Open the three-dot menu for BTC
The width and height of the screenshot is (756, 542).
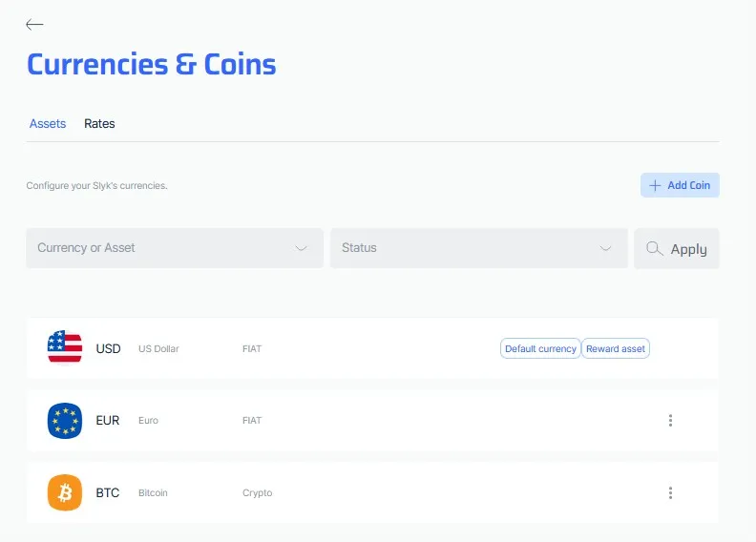(x=670, y=493)
